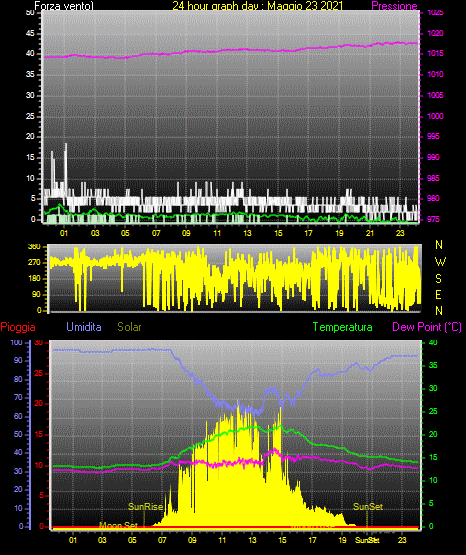Click the '24 hour graph day : Maggio 23 2021' heading
466x555 pixels.
pyautogui.click(x=258, y=6)
